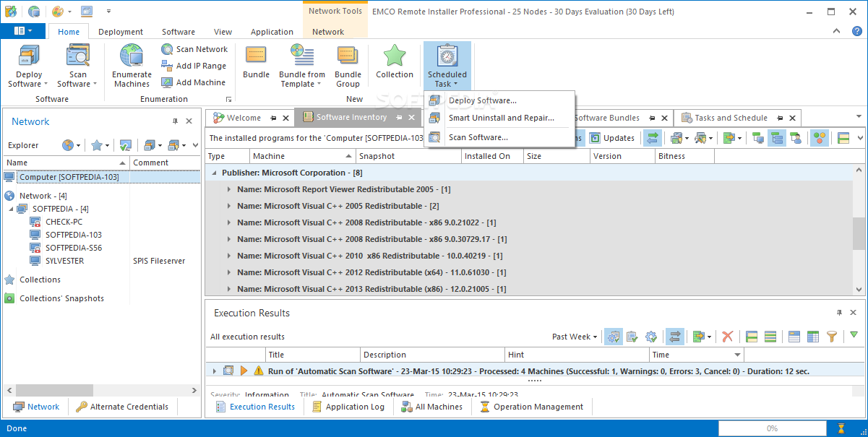
Task: Click the table-grid layout icon in Execution Results toolbar
Action: point(813,337)
